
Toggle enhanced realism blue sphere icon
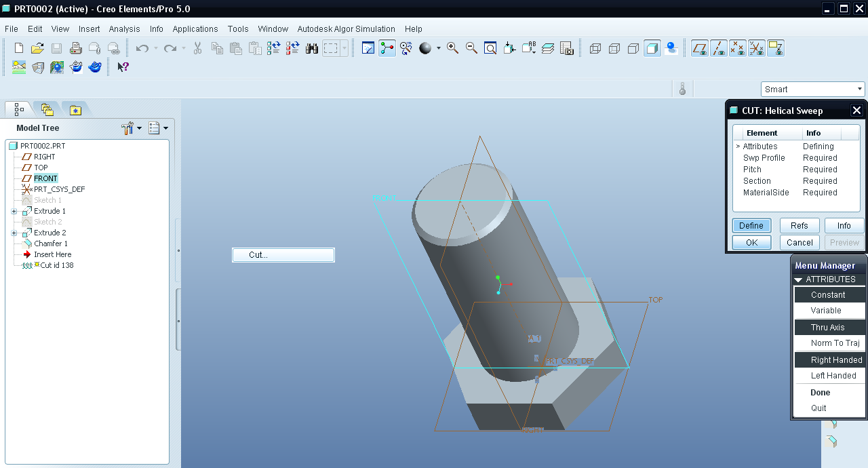[671, 48]
